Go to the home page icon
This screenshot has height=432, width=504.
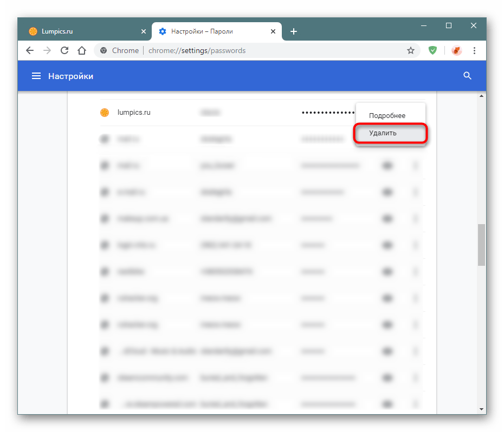pos(82,50)
